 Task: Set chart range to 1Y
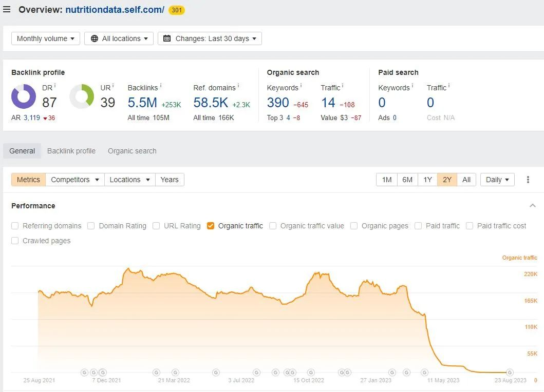427,180
